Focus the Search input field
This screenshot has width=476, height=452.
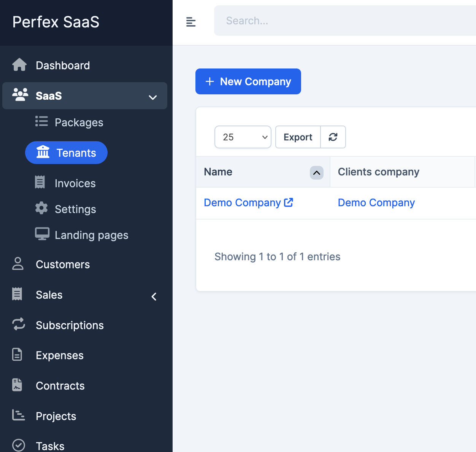click(x=345, y=21)
